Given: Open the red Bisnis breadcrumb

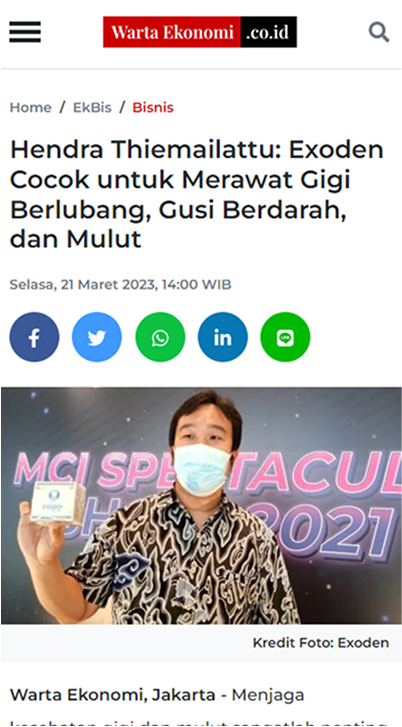Looking at the screenshot, I should tap(153, 108).
